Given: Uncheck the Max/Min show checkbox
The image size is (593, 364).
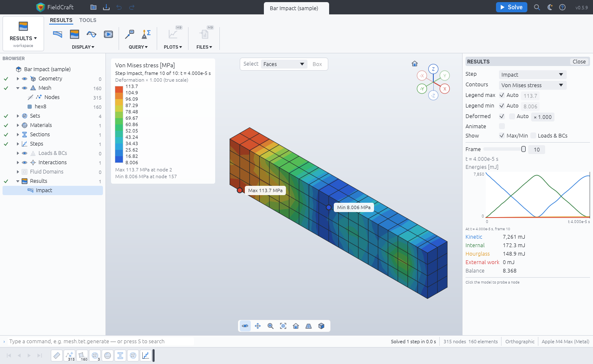Looking at the screenshot, I should (x=502, y=135).
